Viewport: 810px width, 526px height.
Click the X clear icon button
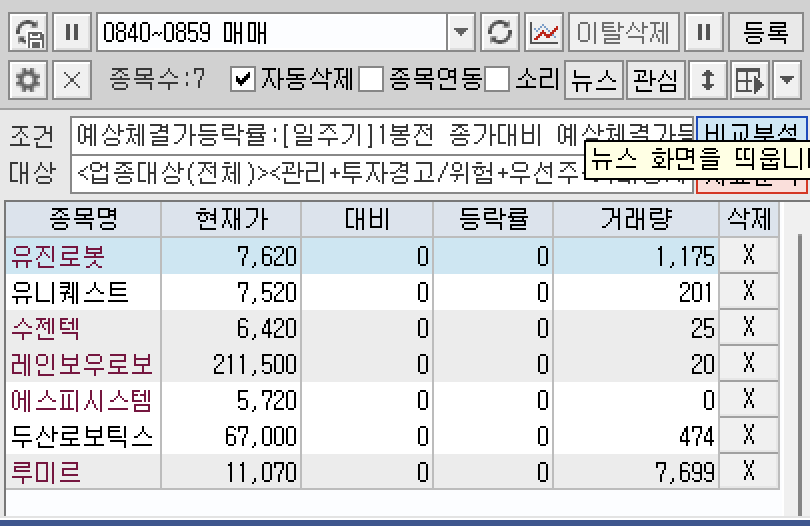point(72,80)
